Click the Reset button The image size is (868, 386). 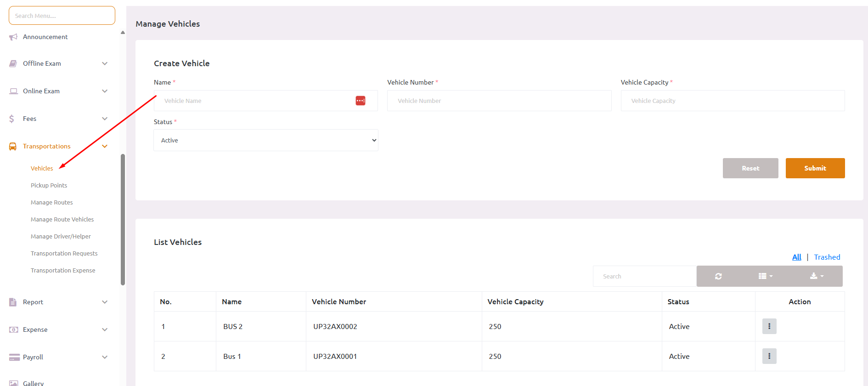[750, 168]
